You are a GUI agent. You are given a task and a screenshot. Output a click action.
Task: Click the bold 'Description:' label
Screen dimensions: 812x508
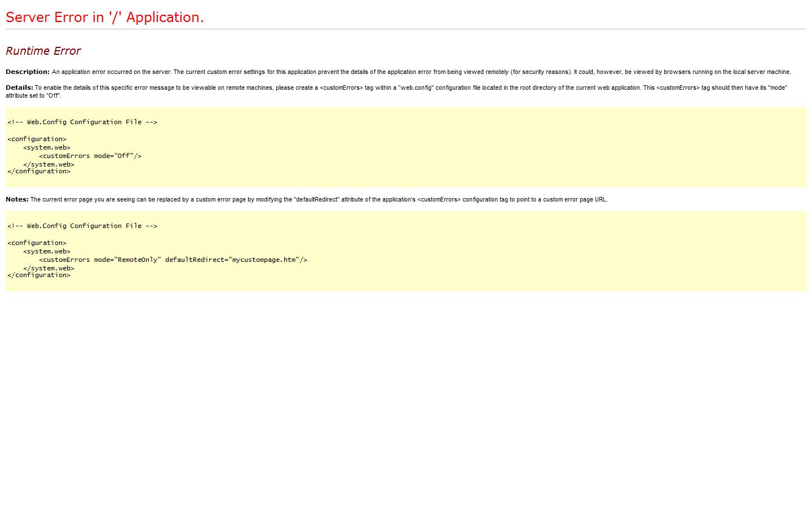pos(28,72)
